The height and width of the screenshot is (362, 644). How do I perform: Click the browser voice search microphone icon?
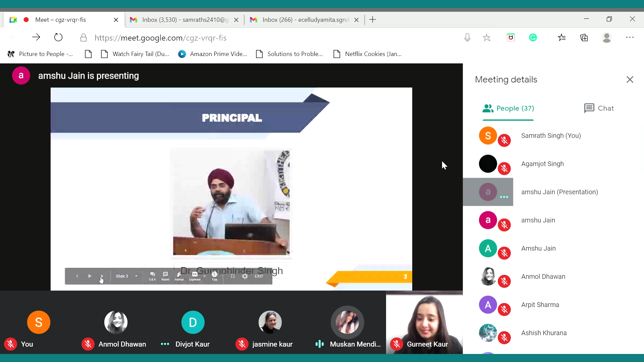click(x=467, y=38)
